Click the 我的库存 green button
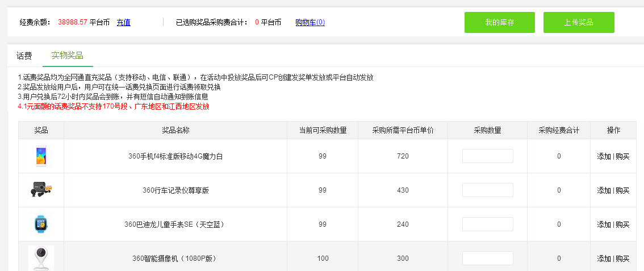The image size is (644, 271). (x=499, y=22)
